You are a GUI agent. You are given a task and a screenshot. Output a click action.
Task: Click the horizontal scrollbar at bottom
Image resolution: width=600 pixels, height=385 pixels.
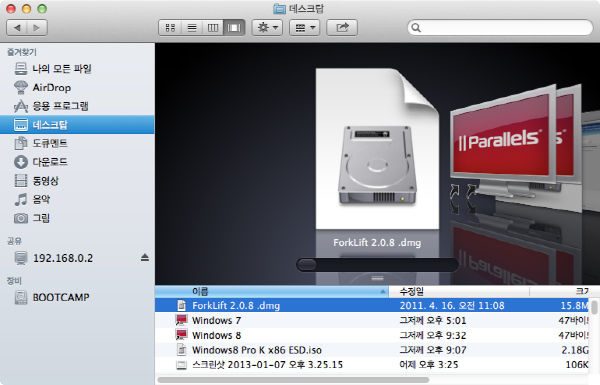pyautogui.click(x=293, y=380)
